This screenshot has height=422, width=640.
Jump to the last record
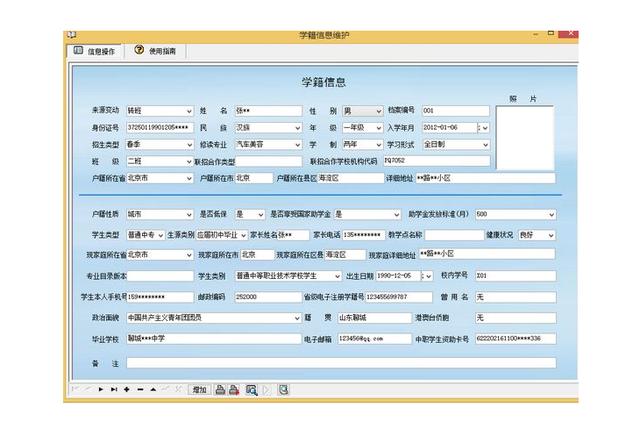[x=114, y=389]
